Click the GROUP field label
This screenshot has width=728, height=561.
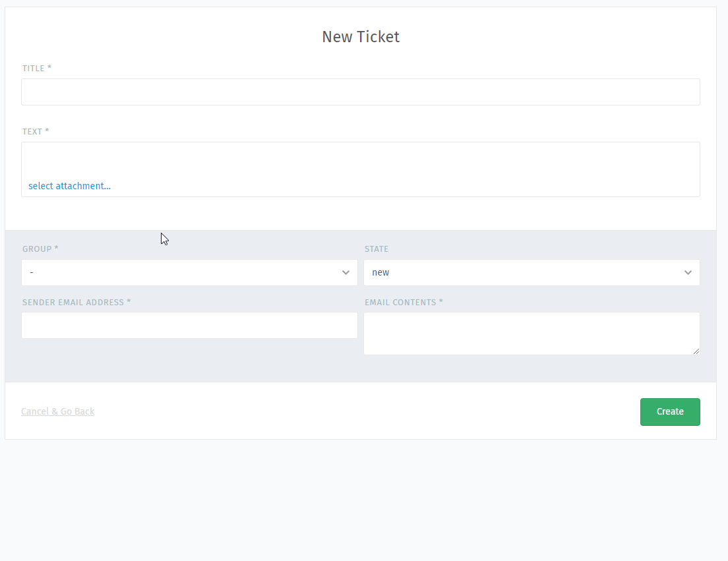(40, 249)
